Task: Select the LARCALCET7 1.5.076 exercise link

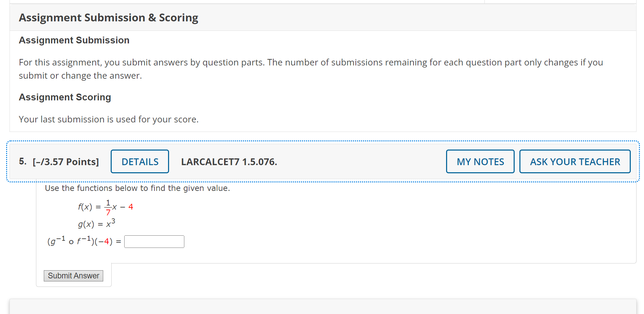Action: (229, 162)
